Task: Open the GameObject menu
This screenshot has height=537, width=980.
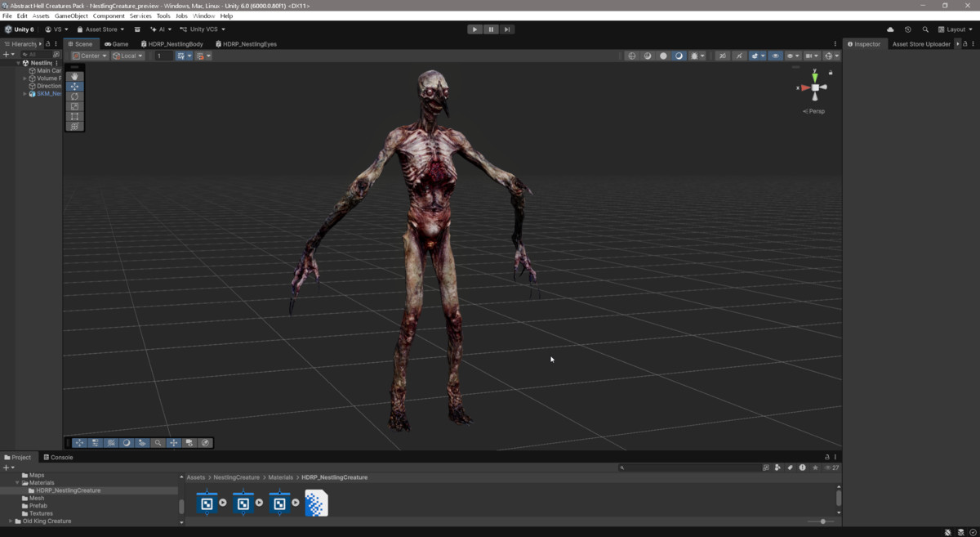Action: [x=71, y=16]
